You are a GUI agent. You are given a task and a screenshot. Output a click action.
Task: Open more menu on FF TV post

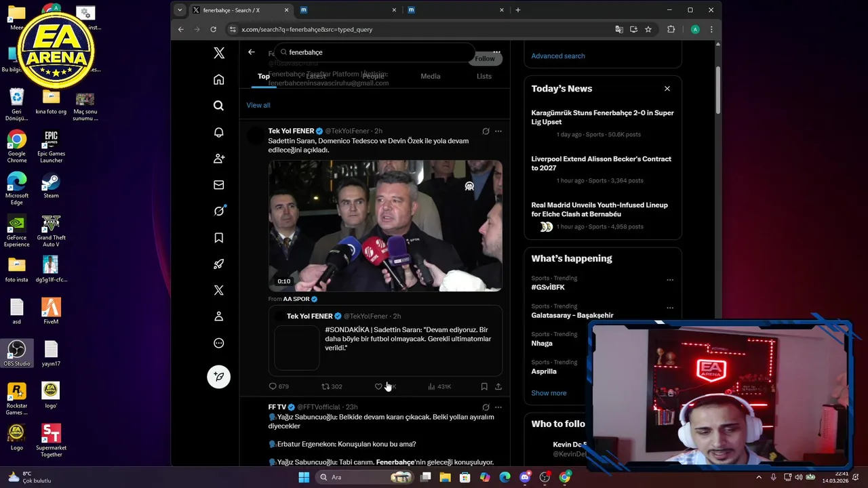498,407
